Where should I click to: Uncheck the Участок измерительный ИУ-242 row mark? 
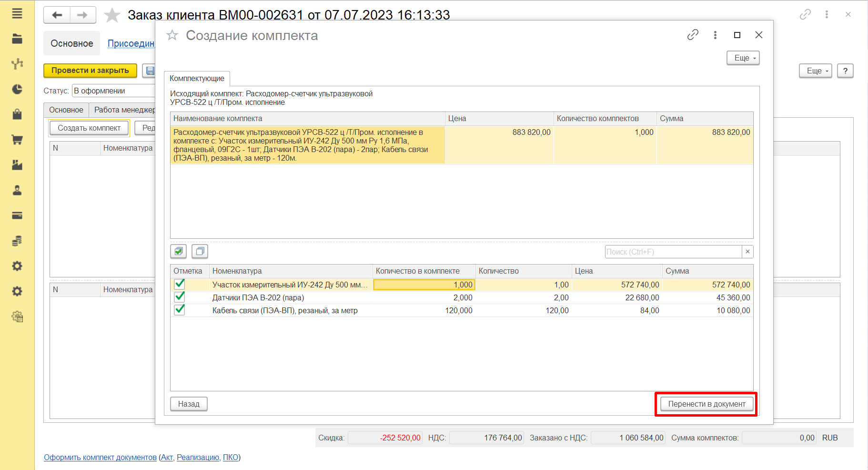click(180, 284)
